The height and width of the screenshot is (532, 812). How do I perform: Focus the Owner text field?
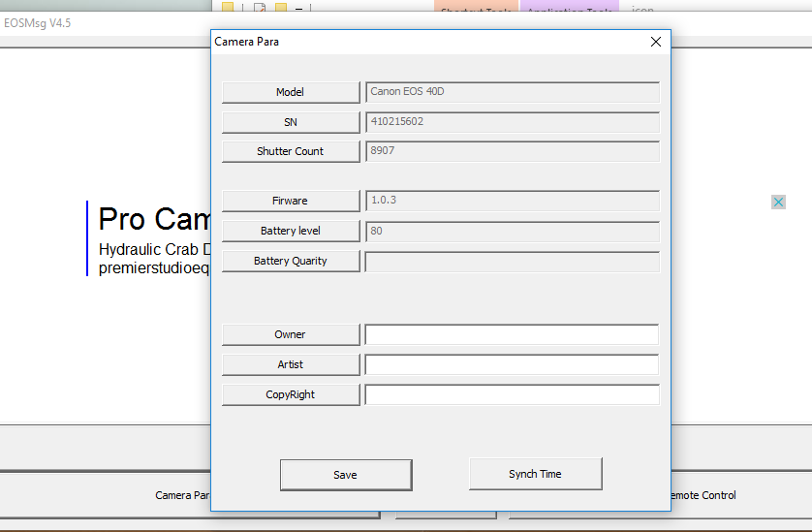pyautogui.click(x=513, y=334)
